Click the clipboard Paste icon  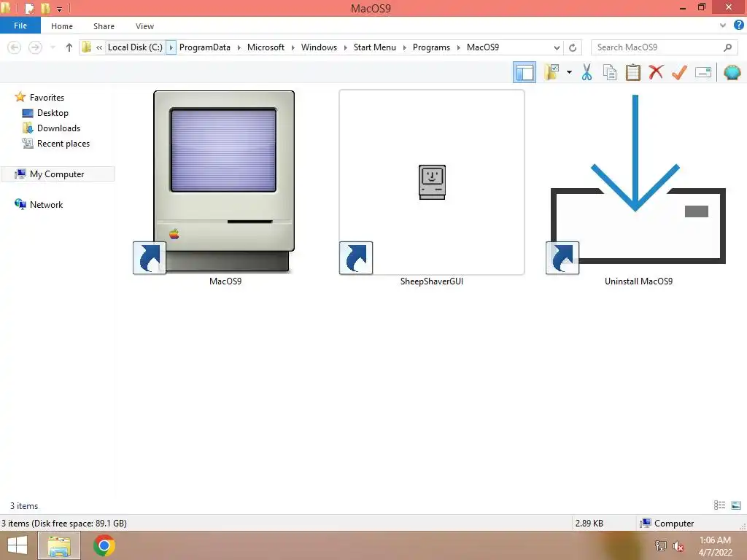click(632, 72)
